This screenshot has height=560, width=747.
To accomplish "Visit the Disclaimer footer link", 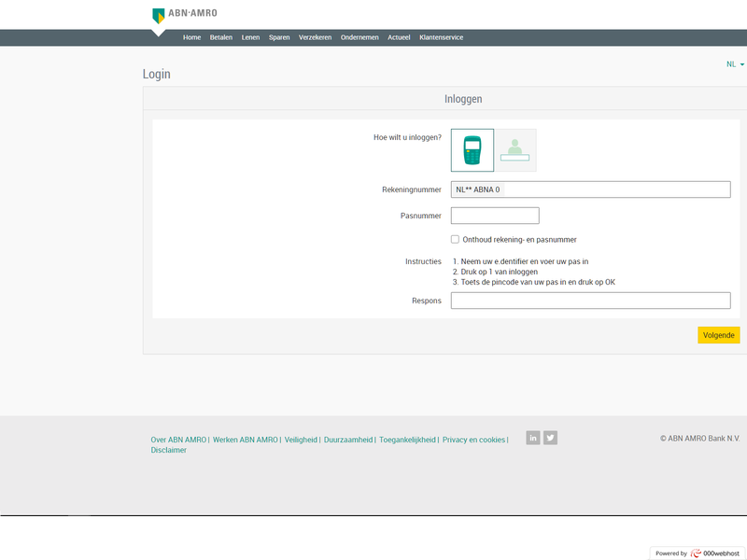I will 169,450.
